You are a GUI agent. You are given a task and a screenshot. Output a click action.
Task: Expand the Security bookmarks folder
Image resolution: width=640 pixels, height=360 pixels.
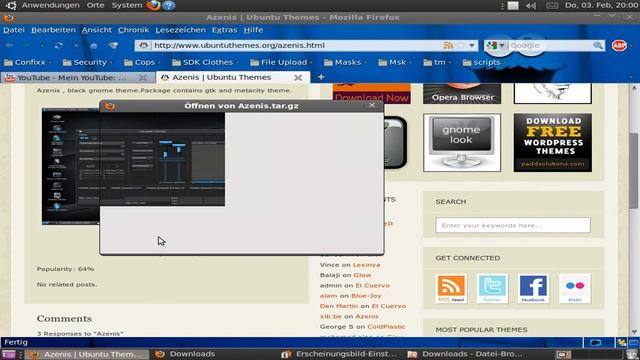pos(87,62)
